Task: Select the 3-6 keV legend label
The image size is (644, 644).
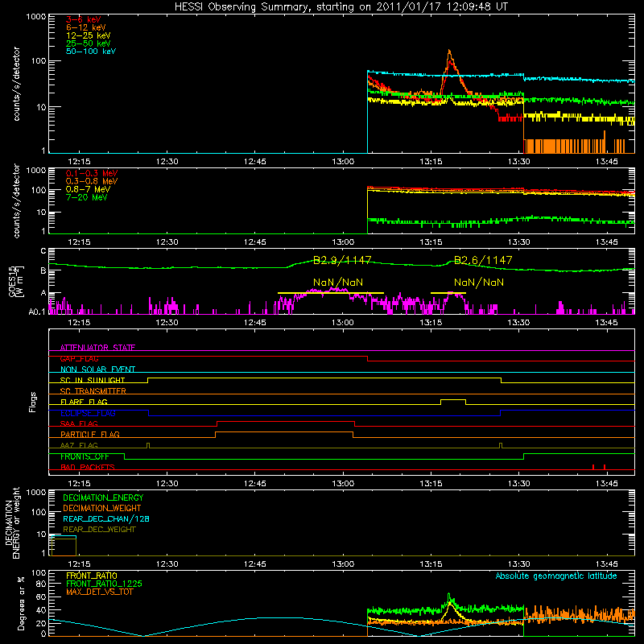Action: [x=84, y=19]
